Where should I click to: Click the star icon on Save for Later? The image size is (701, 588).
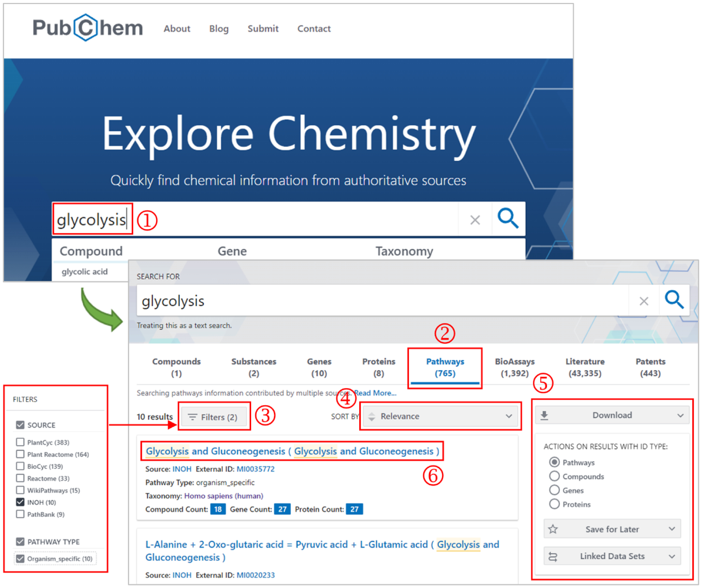pyautogui.click(x=553, y=529)
